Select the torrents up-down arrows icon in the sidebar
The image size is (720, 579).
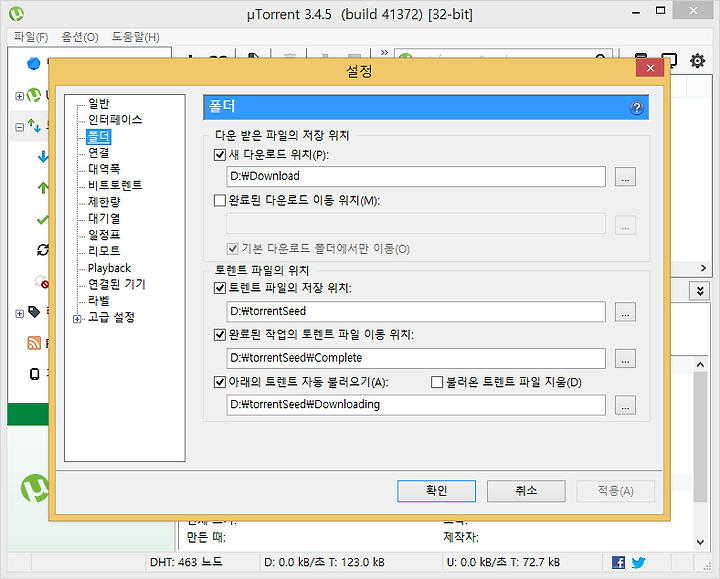[34, 125]
